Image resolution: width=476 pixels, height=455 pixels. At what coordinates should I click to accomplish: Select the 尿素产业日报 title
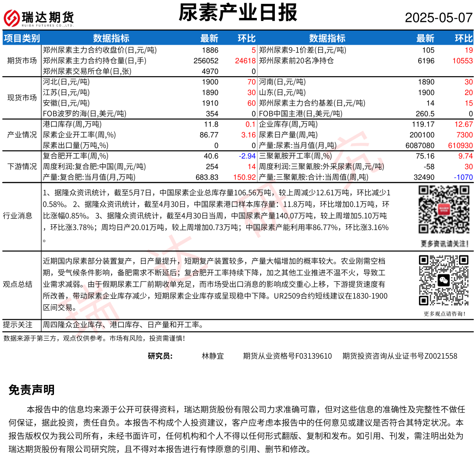238,13
